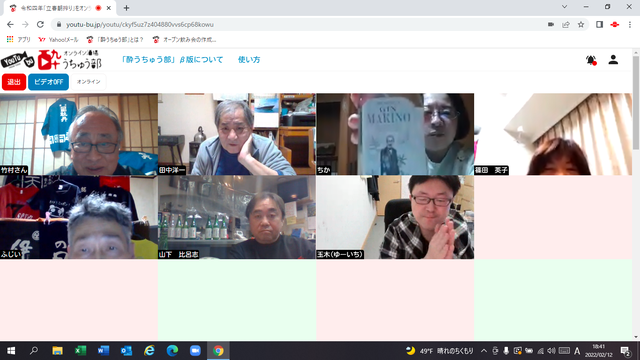The height and width of the screenshot is (360, 640).
Task: Open the Windows notification center
Action: tap(625, 351)
